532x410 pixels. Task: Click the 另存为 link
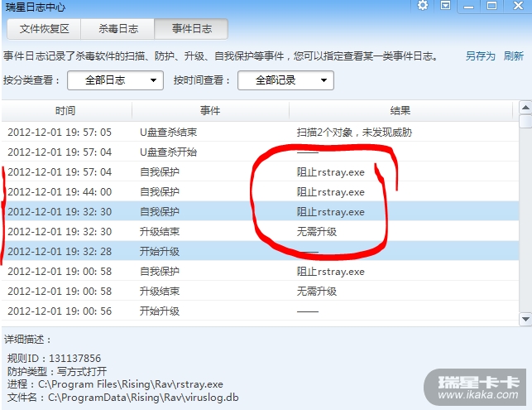click(x=480, y=56)
